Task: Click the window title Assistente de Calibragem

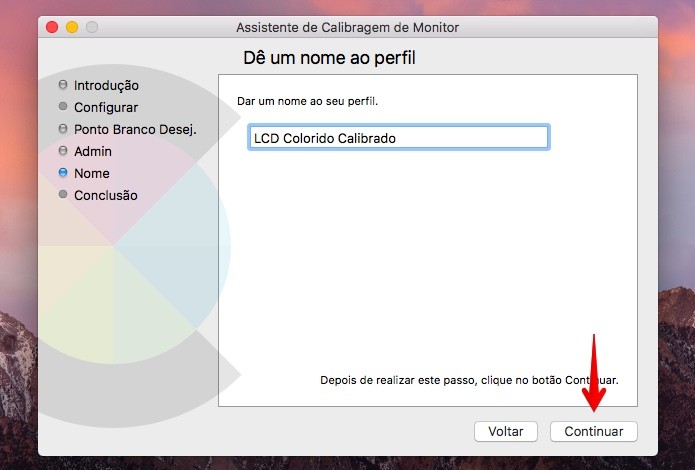Action: point(348,27)
